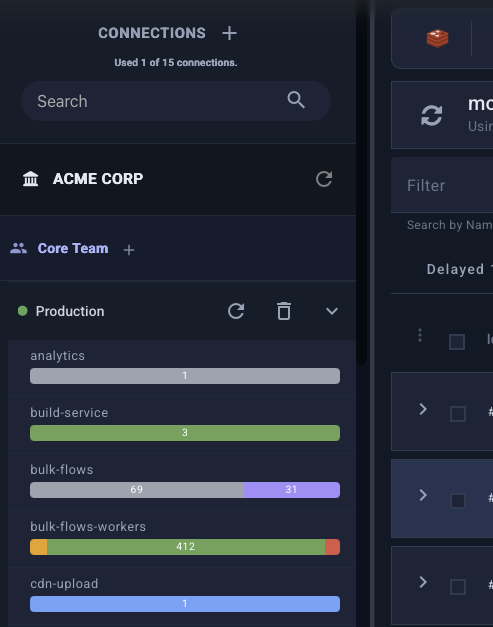Viewport: 493px width, 627px height.
Task: Expand the first job row chevron
Action: 423,409
